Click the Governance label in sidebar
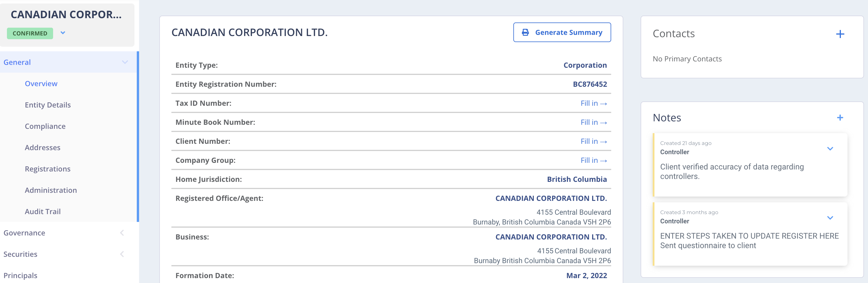 coord(24,233)
